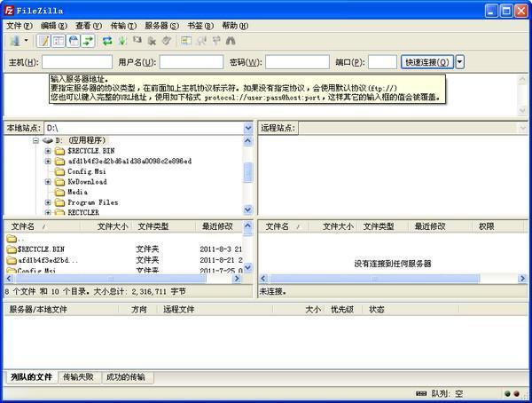Sort local files by 最近修改 column

(x=220, y=226)
